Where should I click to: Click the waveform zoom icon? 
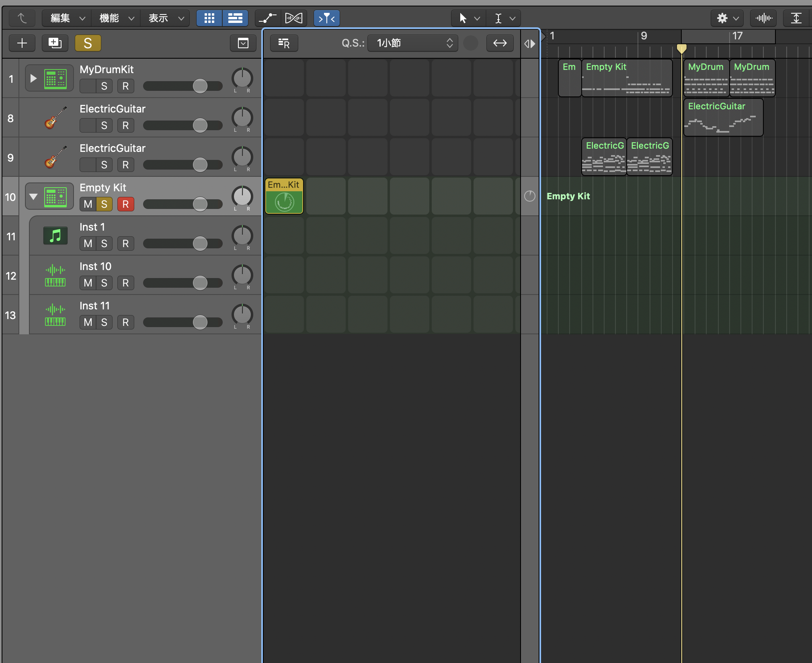763,18
